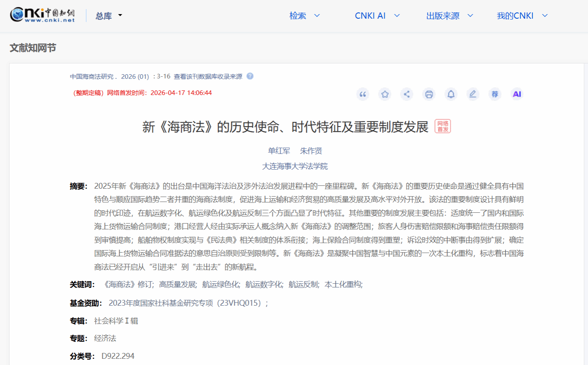
Task: Expand the 总库 database dropdown
Action: 109,16
